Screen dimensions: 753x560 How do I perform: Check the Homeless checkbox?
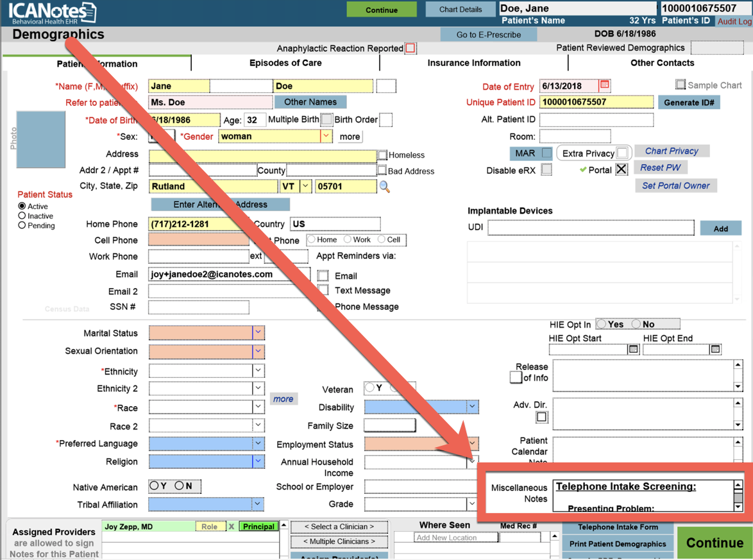(x=382, y=155)
